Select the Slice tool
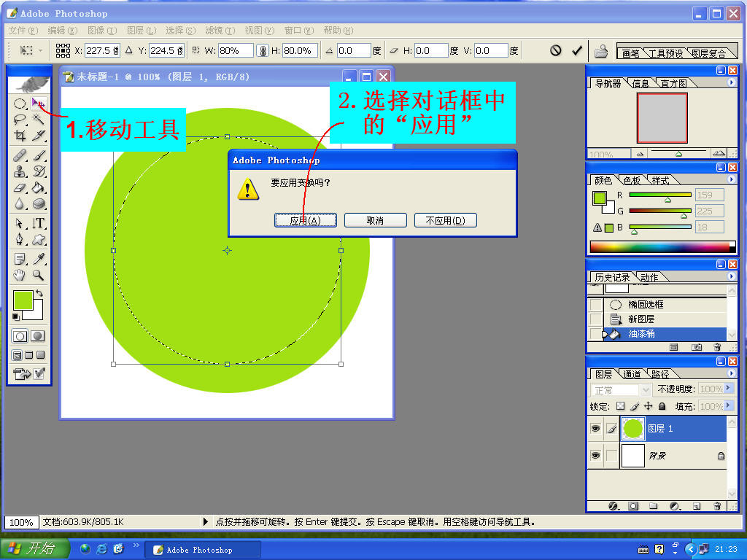The width and height of the screenshot is (747, 560). [39, 135]
